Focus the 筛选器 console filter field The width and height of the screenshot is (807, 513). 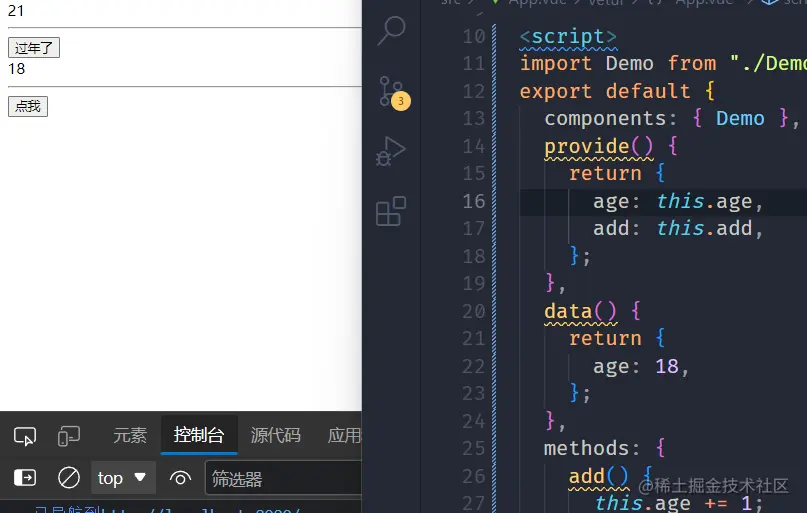[x=283, y=479]
